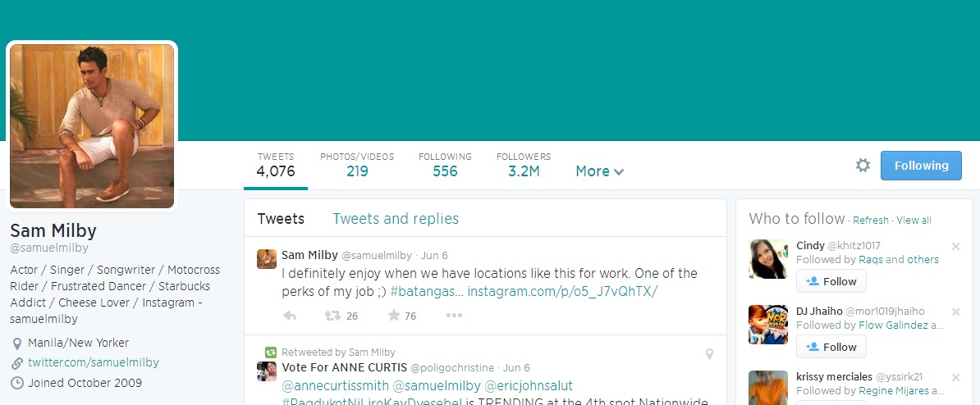Open the instagram.com/p/o5_J7vQhTX/ link
The width and height of the screenshot is (980, 405).
(562, 291)
